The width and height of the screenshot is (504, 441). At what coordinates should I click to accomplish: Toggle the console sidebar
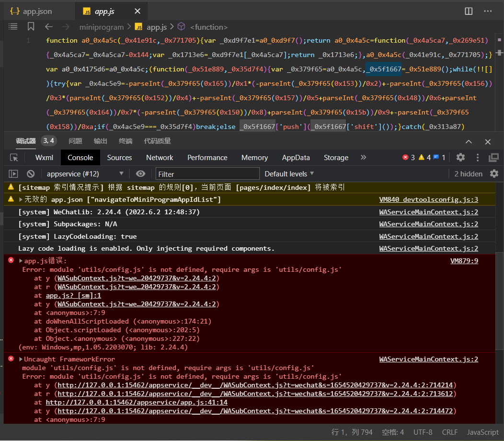pyautogui.click(x=13, y=174)
